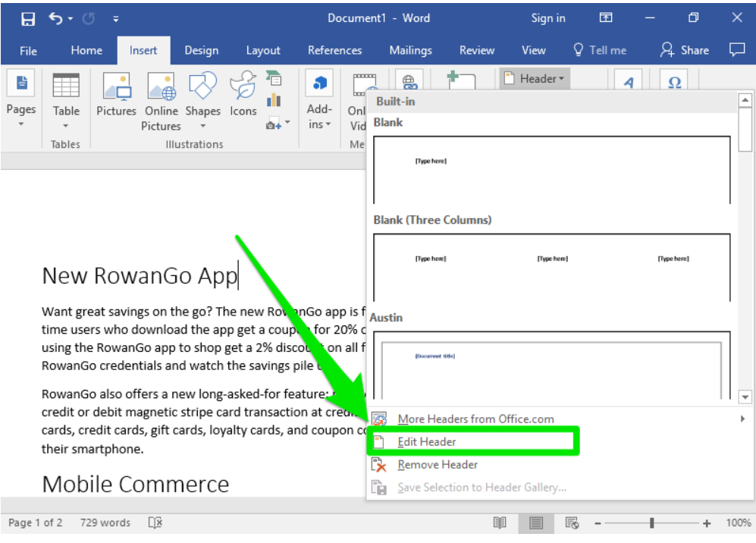Click the Share button
Viewport: 756px width, 543px height.
[685, 50]
